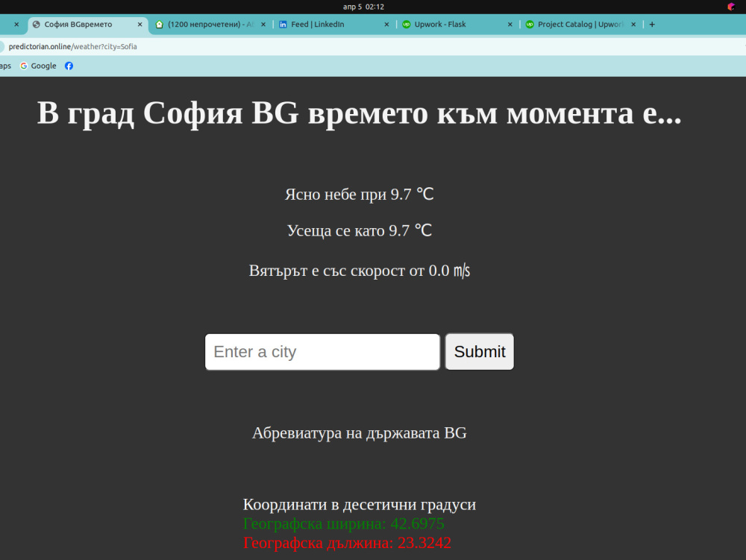Open the Facebook bookmark icon
746x560 pixels.
69,66
